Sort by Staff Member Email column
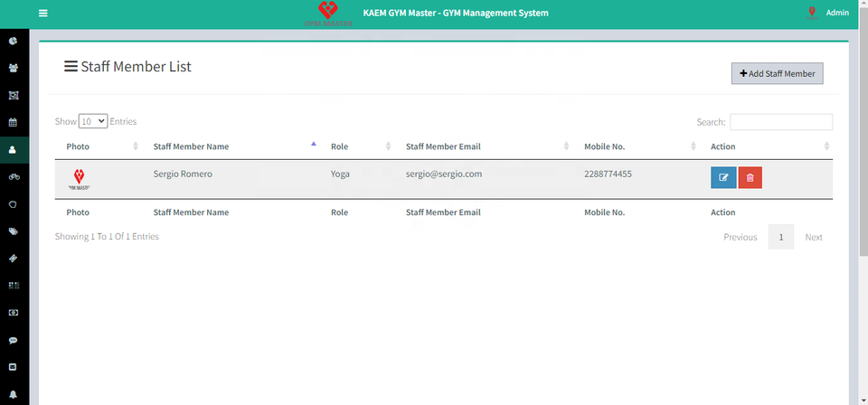The width and height of the screenshot is (868, 405). click(443, 146)
